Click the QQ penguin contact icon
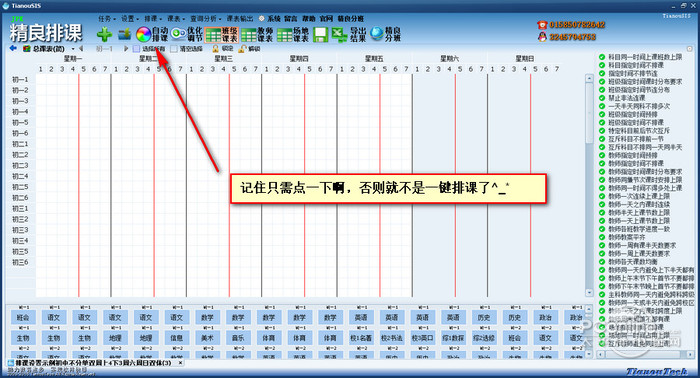This screenshot has height=378, width=700. (x=542, y=37)
